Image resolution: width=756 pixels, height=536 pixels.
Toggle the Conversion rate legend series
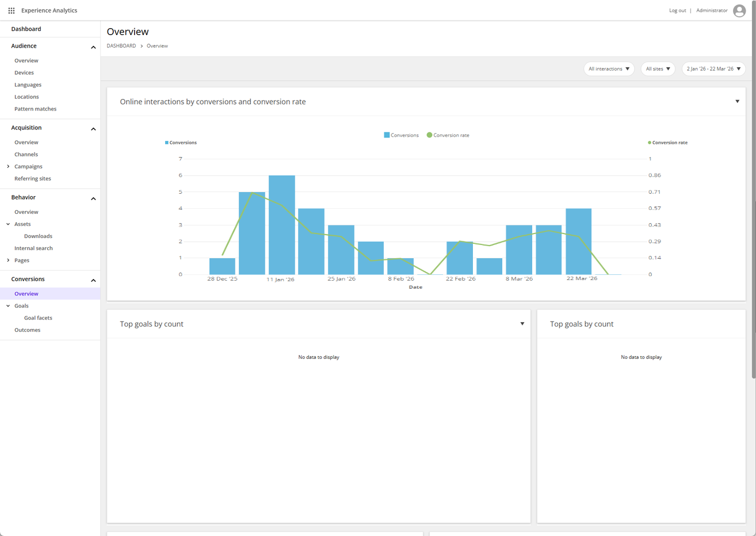[x=448, y=135]
